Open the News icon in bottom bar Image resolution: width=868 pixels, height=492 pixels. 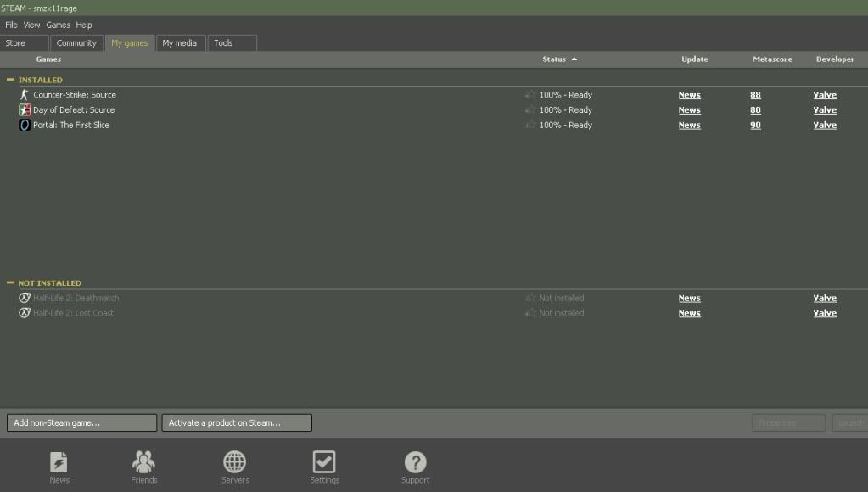(59, 462)
